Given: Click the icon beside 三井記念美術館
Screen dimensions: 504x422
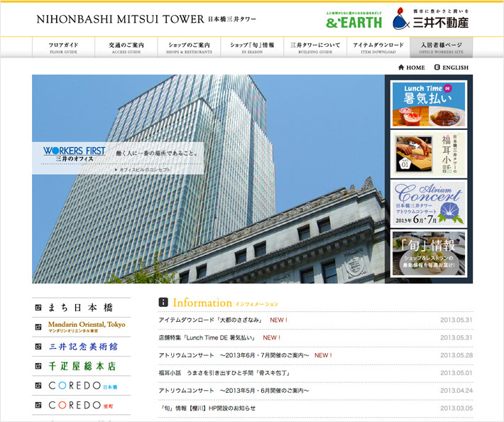Looking at the screenshot, I should 38,347.
